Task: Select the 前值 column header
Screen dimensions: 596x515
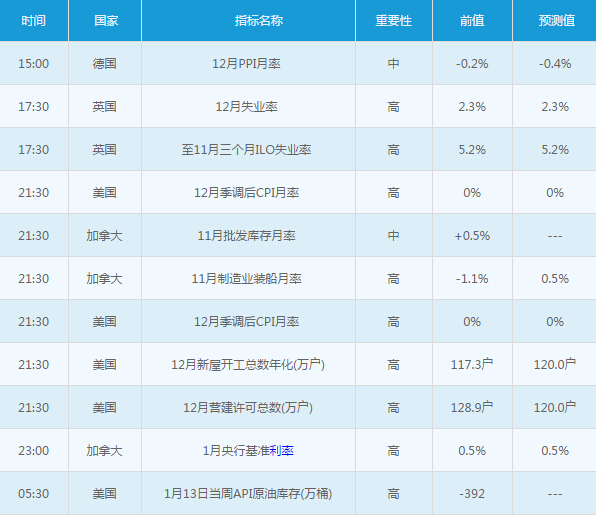Action: click(472, 21)
